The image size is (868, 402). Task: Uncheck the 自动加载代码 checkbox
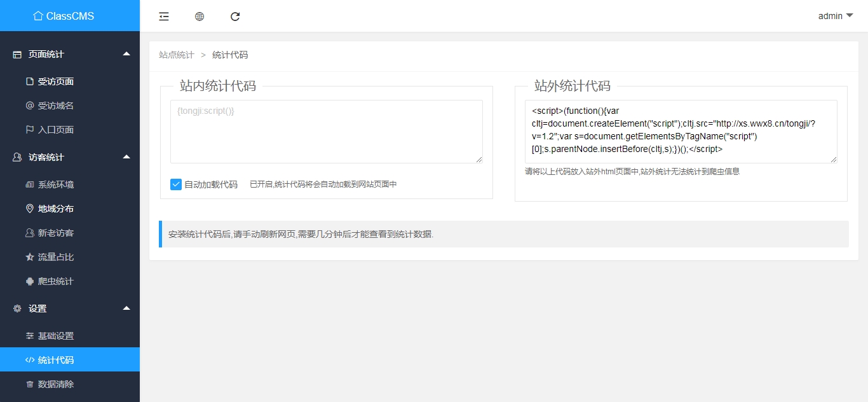(x=176, y=184)
